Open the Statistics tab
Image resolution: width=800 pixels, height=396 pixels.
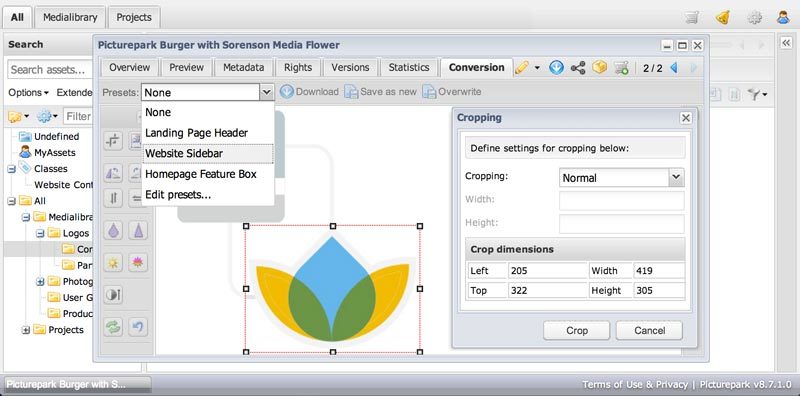coord(409,67)
